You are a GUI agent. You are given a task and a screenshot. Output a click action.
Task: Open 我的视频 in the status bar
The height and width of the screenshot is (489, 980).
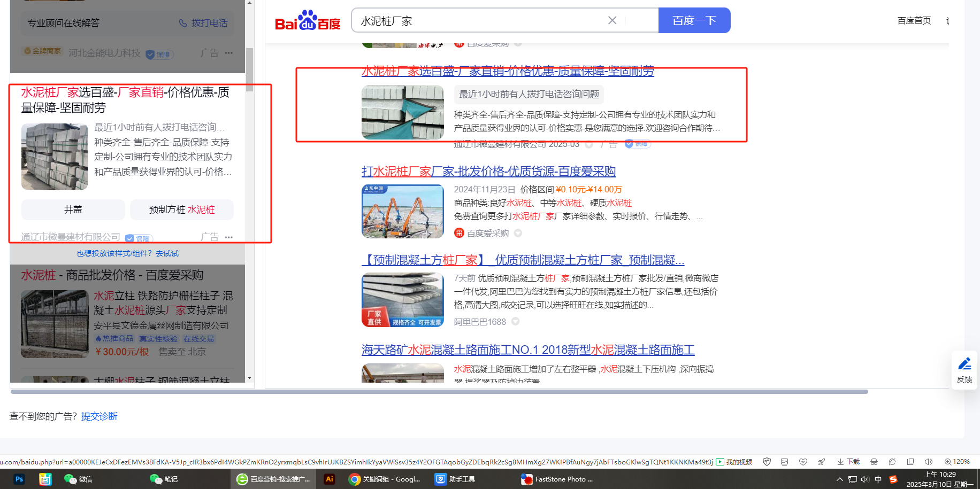[x=734, y=462]
